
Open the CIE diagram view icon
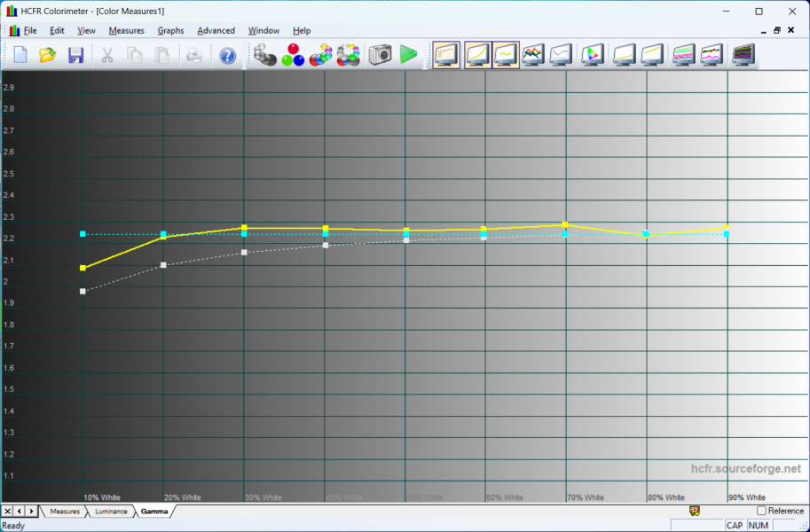pos(592,55)
